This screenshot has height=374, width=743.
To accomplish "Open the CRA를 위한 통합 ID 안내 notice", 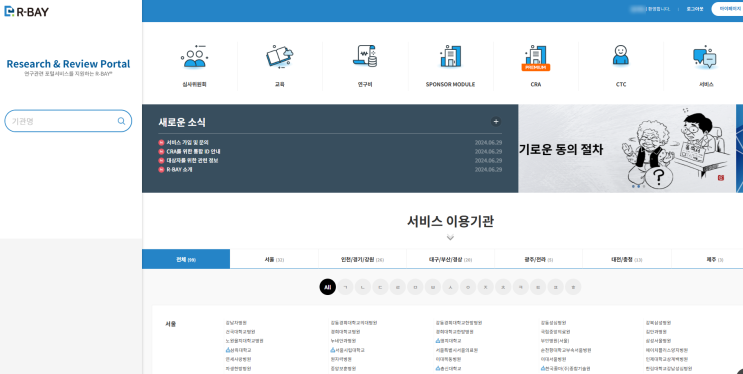I will click(193, 151).
